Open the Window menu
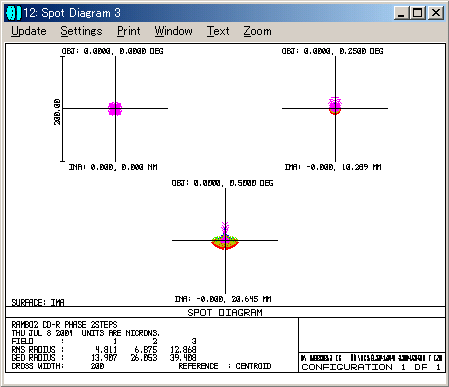The height and width of the screenshot is (387, 449). click(173, 31)
